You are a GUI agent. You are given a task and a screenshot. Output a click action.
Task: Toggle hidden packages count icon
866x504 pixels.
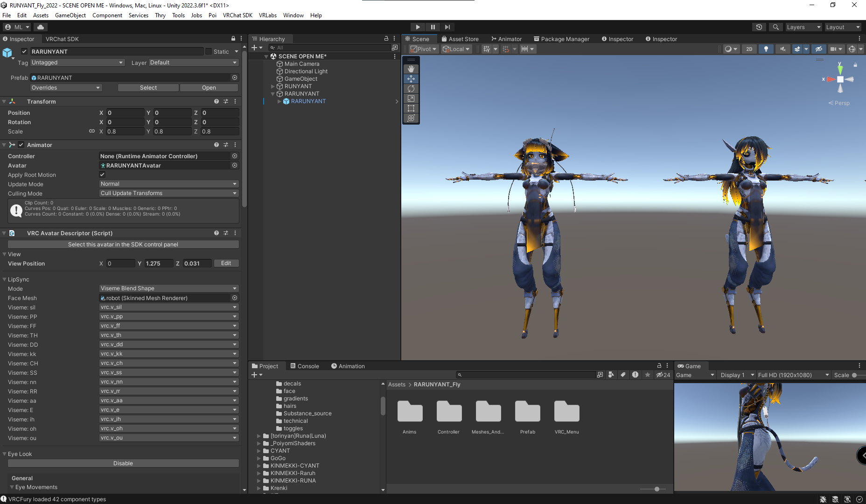coord(663,375)
